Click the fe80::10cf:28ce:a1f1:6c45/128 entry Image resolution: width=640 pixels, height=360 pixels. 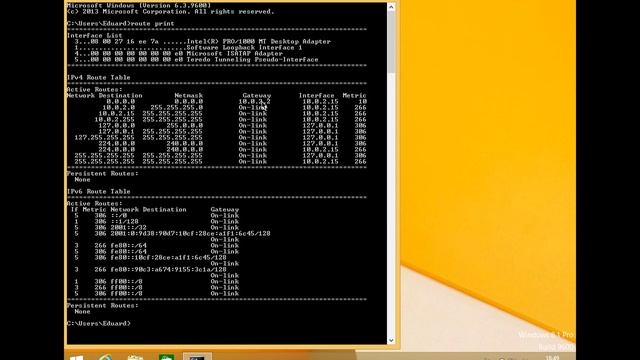(x=168, y=258)
